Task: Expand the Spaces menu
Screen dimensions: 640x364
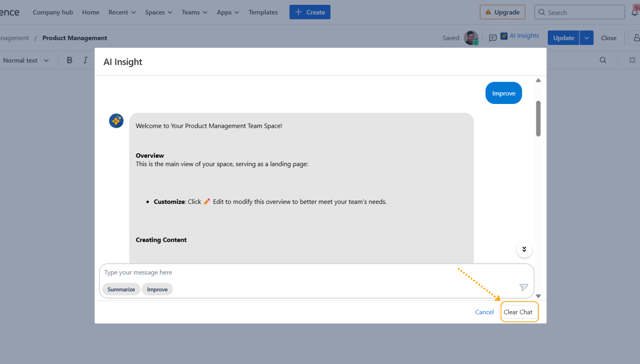Action: point(159,13)
